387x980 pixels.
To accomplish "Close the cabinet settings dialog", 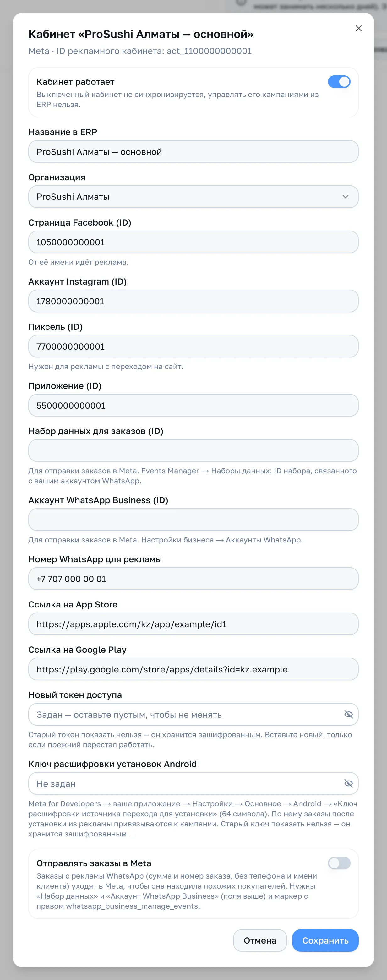I will pyautogui.click(x=358, y=28).
